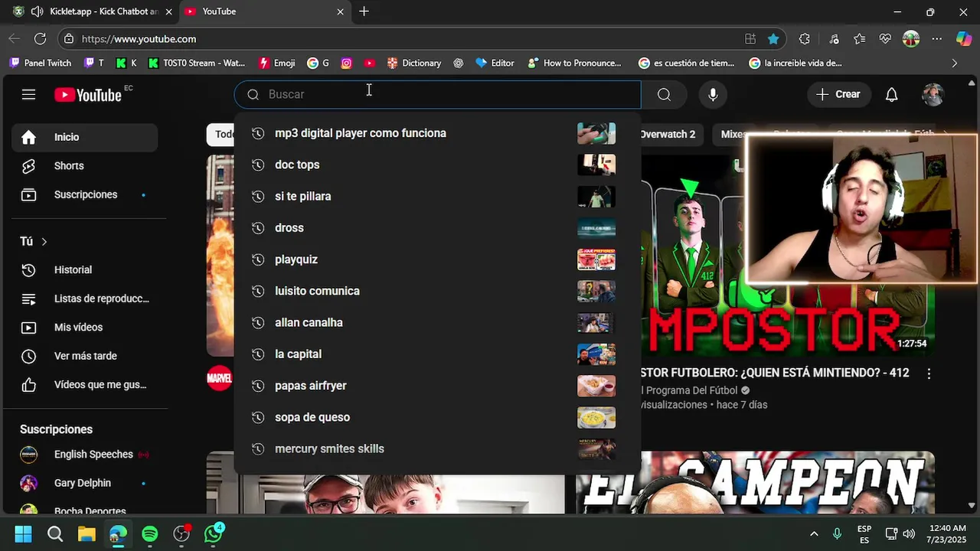Select suggestion mp3 digital player como funciona

pos(437,133)
